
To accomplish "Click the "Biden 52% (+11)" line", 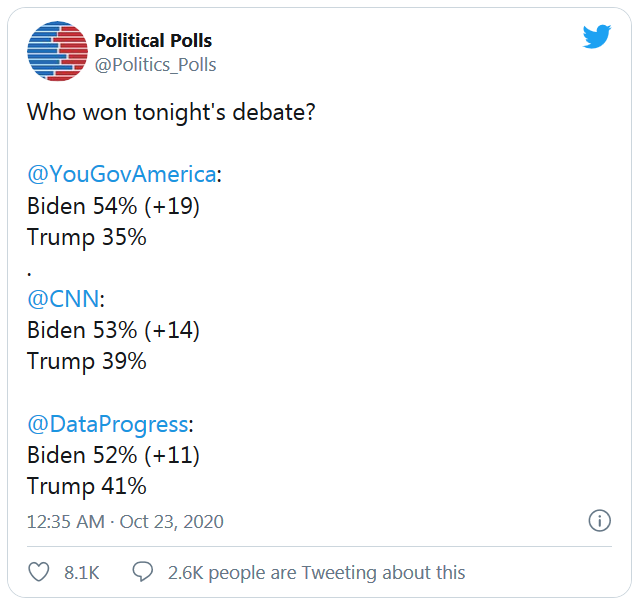I will click(113, 455).
